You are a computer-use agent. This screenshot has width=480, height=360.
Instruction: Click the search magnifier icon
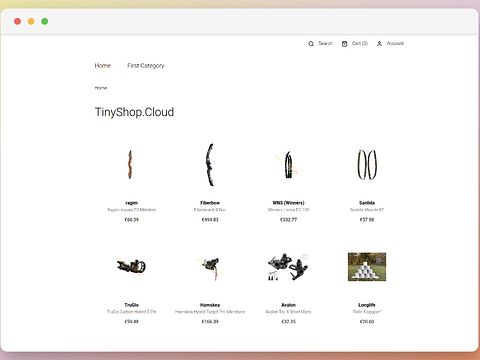[311, 44]
